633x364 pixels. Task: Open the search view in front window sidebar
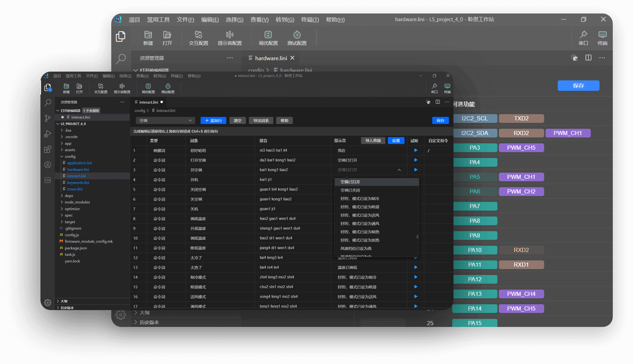48,102
